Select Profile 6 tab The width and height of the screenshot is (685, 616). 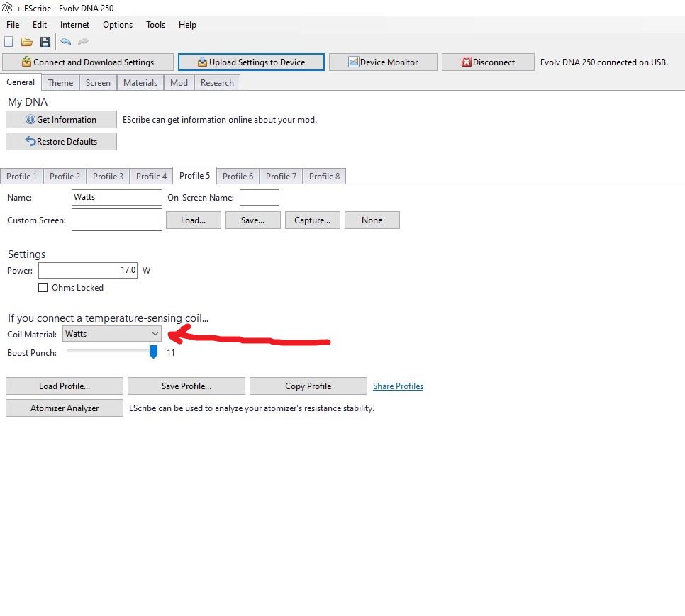pyautogui.click(x=238, y=177)
